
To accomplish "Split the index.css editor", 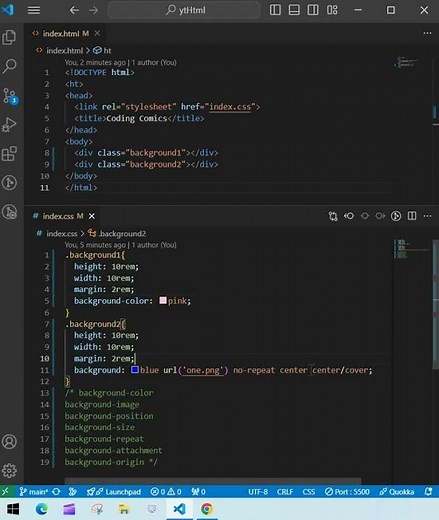I will pos(412,216).
